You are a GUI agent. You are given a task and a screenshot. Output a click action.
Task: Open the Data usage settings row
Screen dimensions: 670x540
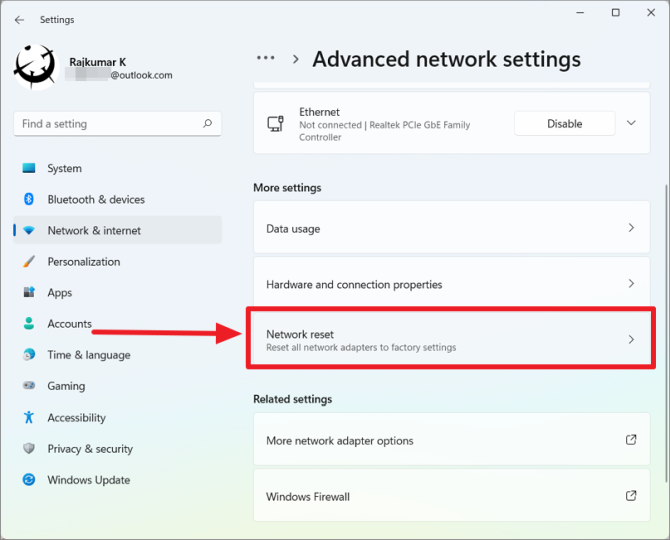(451, 228)
